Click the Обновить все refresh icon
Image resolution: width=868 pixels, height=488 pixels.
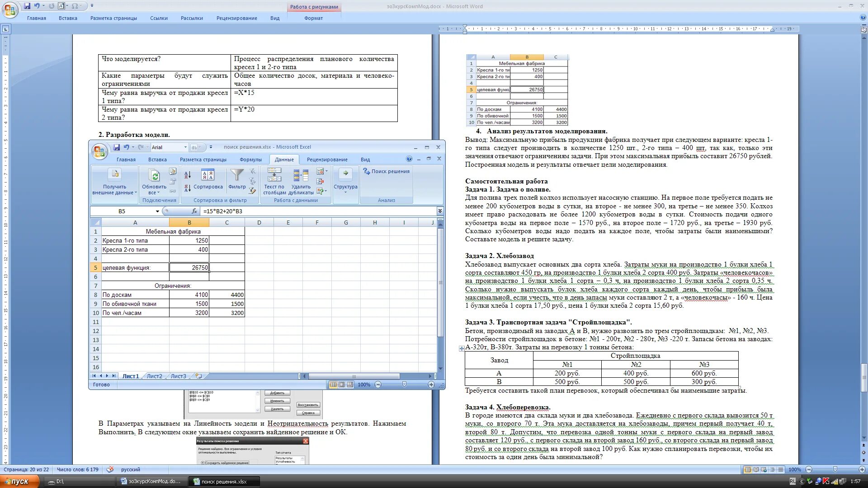tap(154, 175)
